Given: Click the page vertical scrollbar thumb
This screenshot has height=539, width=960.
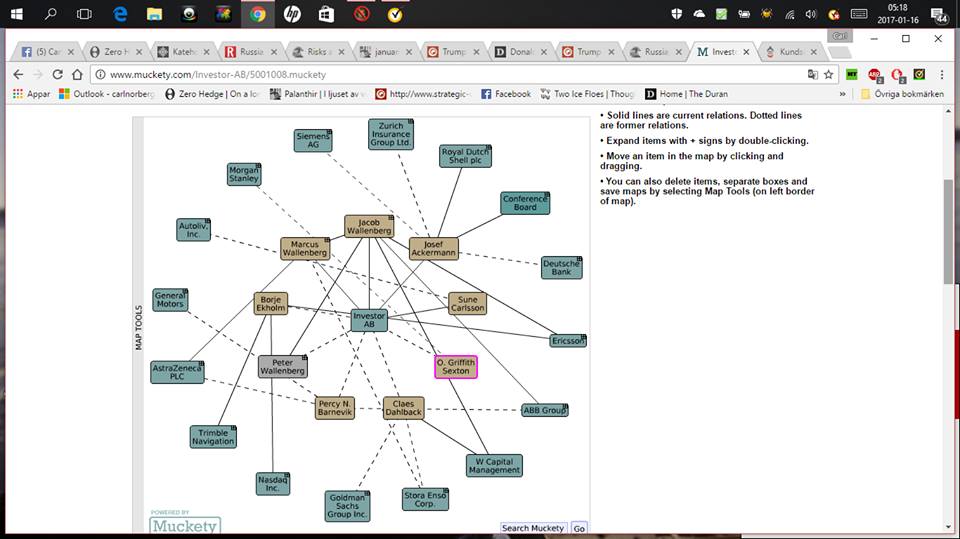Looking at the screenshot, I should 948,230.
